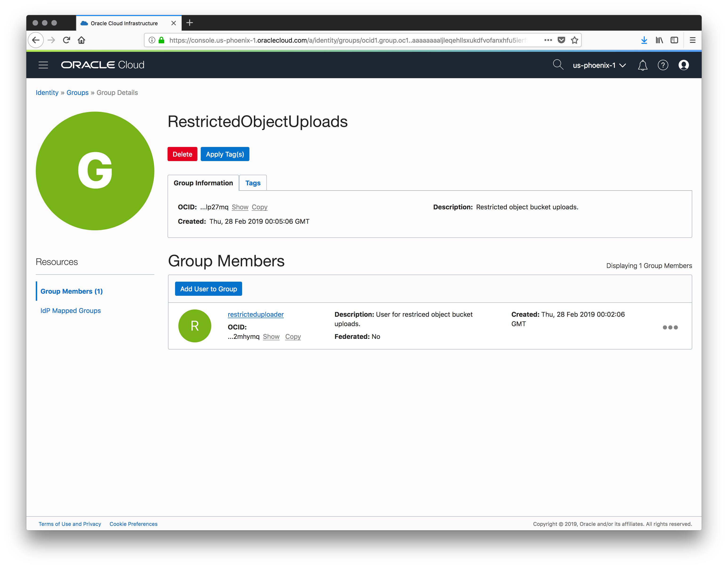Switch to the Tags tab
The width and height of the screenshot is (728, 568).
click(253, 183)
